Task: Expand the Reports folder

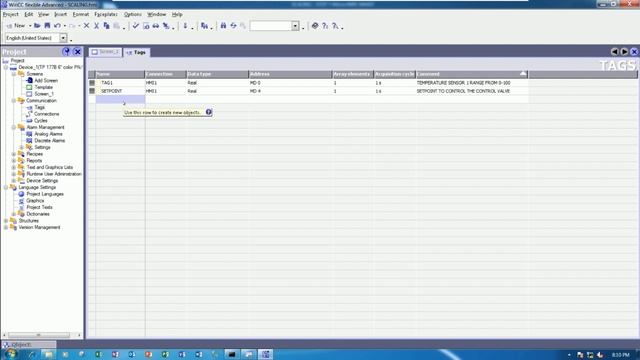Action: [x=13, y=160]
